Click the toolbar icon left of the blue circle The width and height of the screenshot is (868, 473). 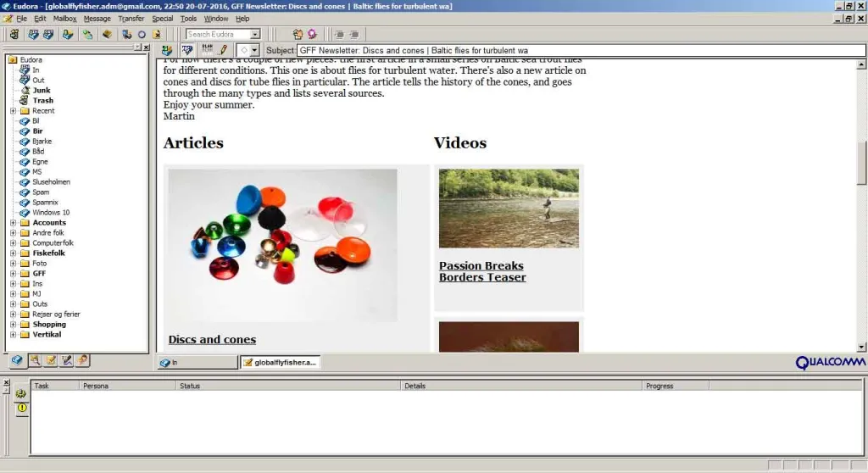pyautogui.click(x=127, y=35)
